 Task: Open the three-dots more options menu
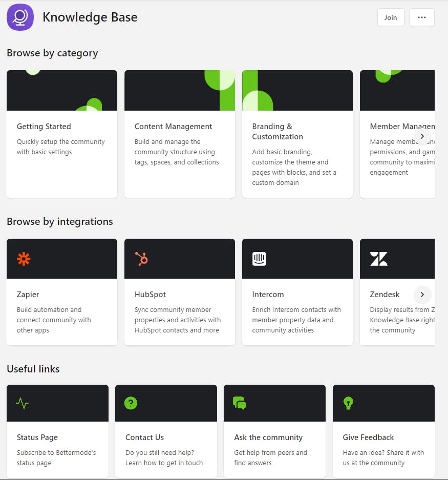point(422,17)
